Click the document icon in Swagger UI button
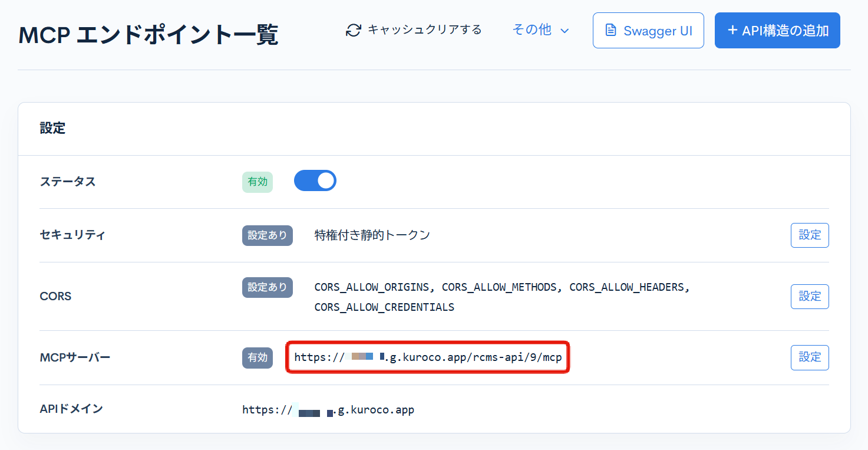 coord(610,30)
